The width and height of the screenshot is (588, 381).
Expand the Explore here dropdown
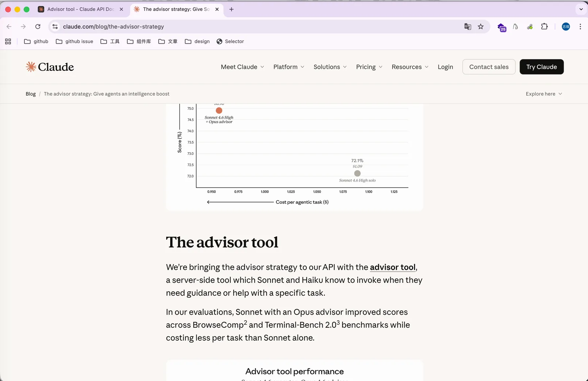(544, 94)
